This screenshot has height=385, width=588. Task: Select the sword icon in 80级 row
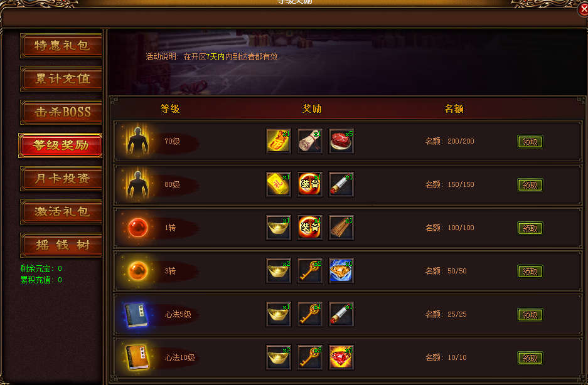point(341,184)
